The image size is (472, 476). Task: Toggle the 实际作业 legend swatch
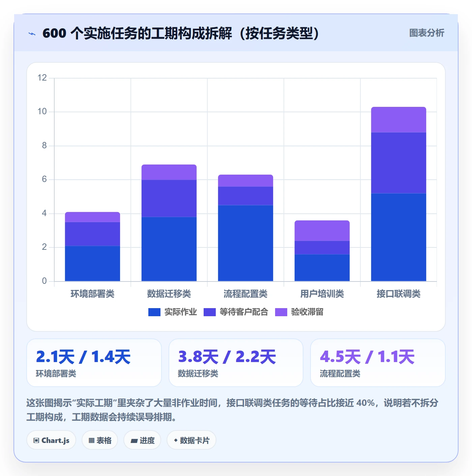154,312
